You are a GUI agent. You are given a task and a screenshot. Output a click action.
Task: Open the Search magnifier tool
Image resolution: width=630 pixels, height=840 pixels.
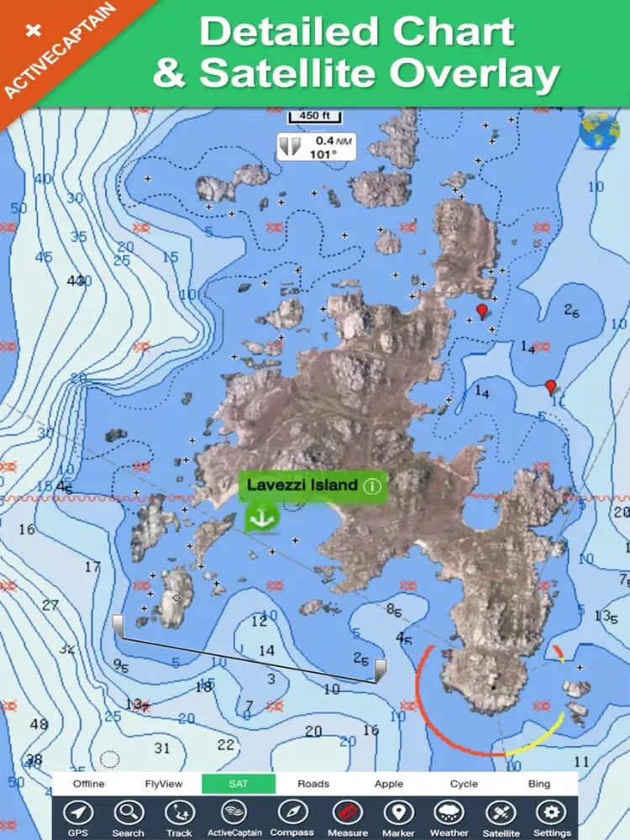coord(128,813)
